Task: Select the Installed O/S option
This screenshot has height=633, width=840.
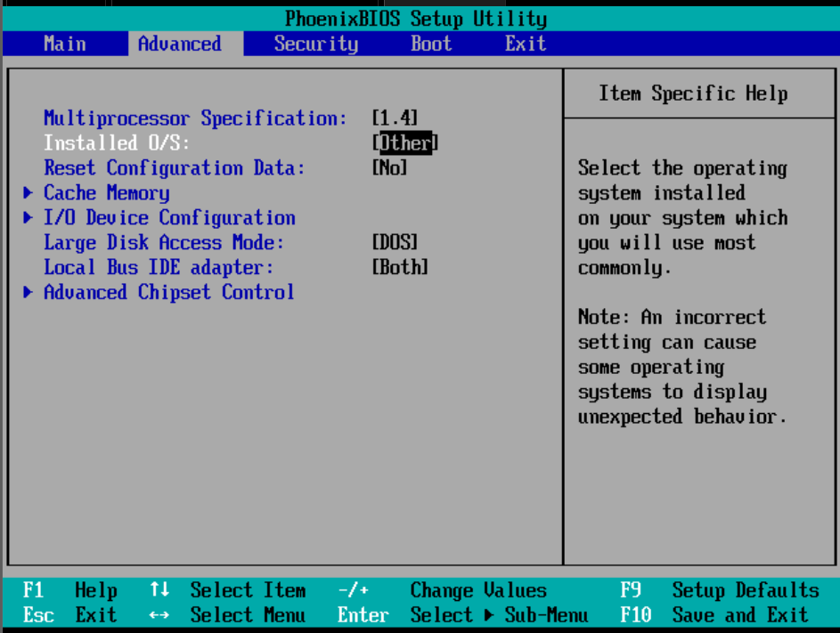Action: point(117,143)
